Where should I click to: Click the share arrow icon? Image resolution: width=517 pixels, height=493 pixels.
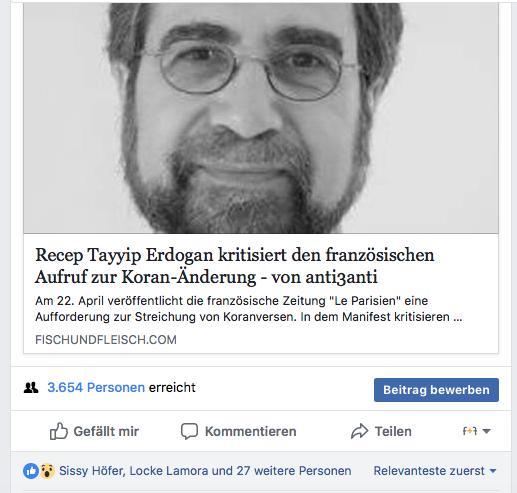click(359, 431)
